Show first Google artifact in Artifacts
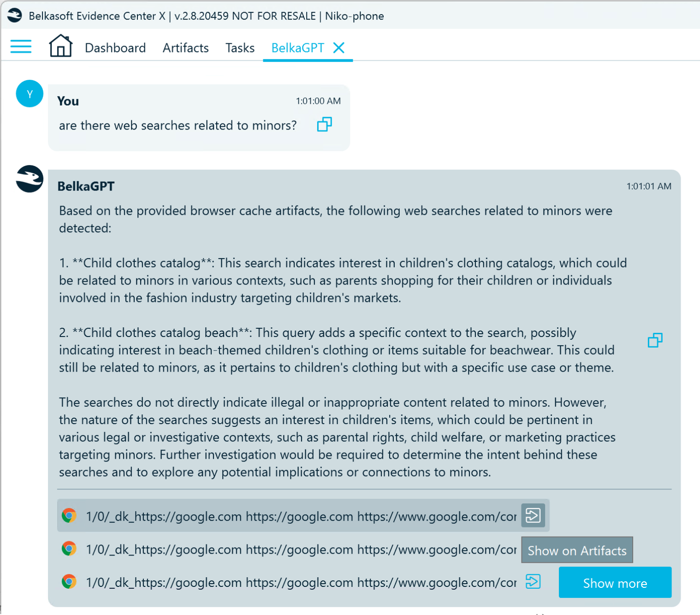The height and width of the screenshot is (615, 700). coord(533,515)
